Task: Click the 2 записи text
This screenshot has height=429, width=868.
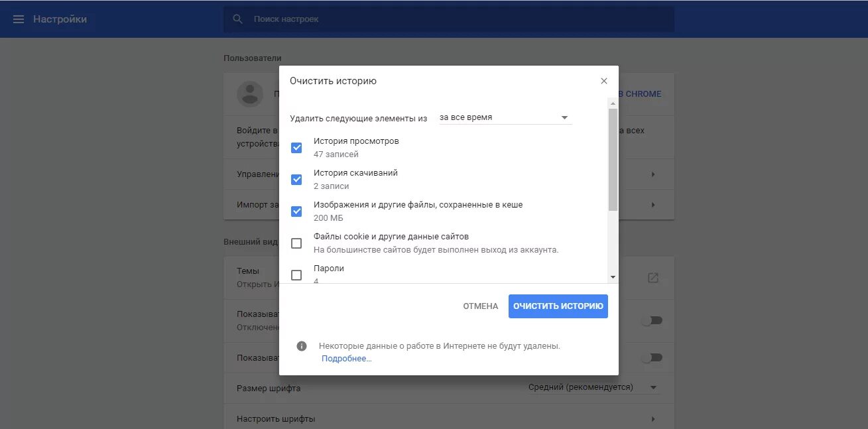Action: point(332,186)
